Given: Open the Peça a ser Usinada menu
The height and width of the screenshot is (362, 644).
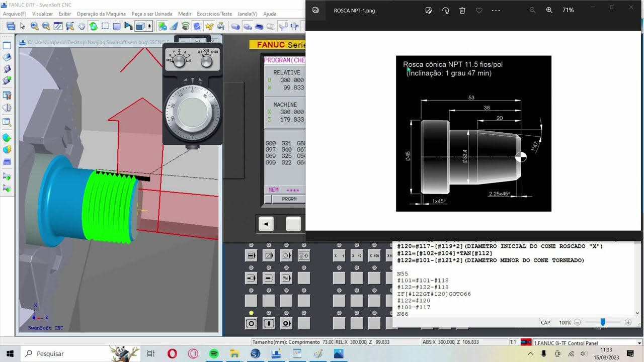Looking at the screenshot, I should pos(151,14).
